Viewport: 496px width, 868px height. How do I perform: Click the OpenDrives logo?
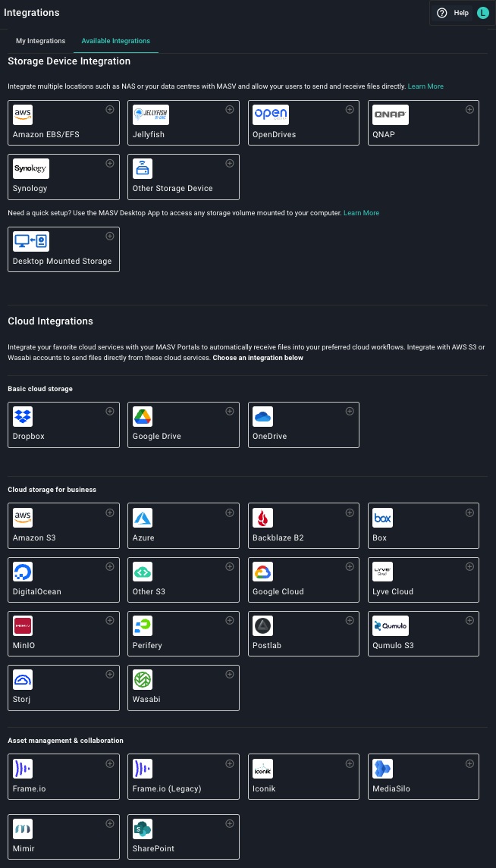pos(272,114)
